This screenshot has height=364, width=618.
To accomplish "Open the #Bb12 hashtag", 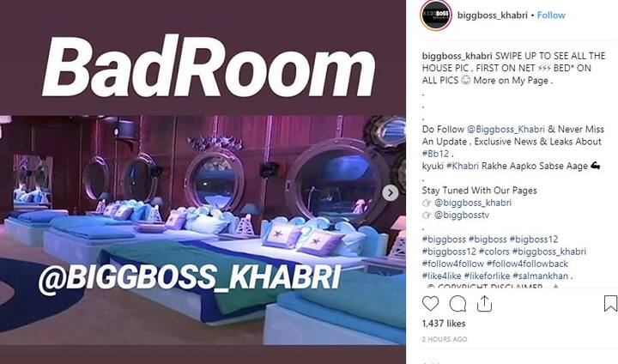I will [x=435, y=154].
